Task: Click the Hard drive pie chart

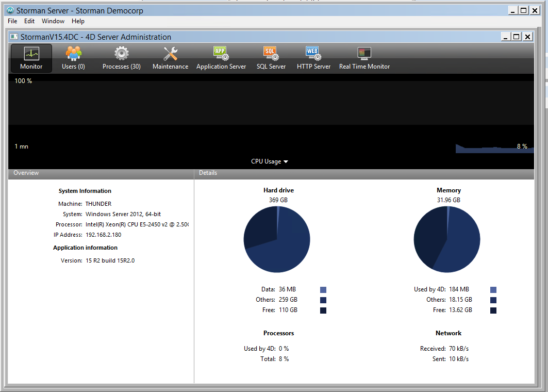Action: pyautogui.click(x=277, y=239)
